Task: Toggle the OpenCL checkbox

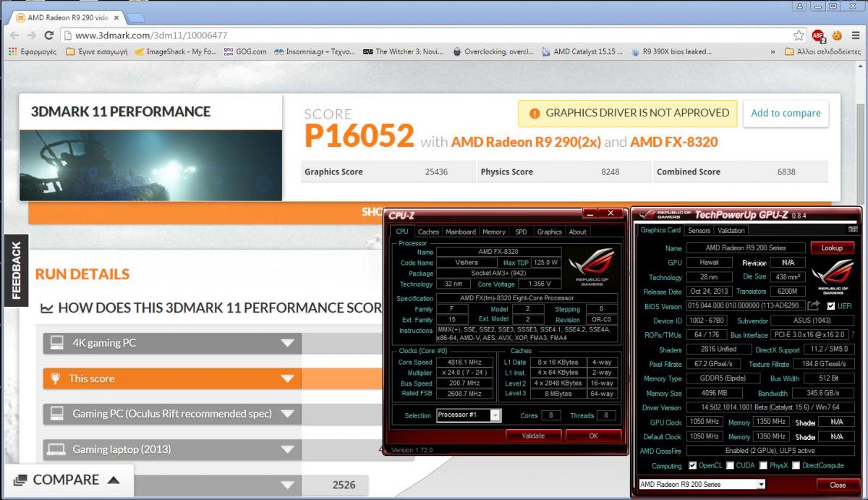Action: pos(693,465)
